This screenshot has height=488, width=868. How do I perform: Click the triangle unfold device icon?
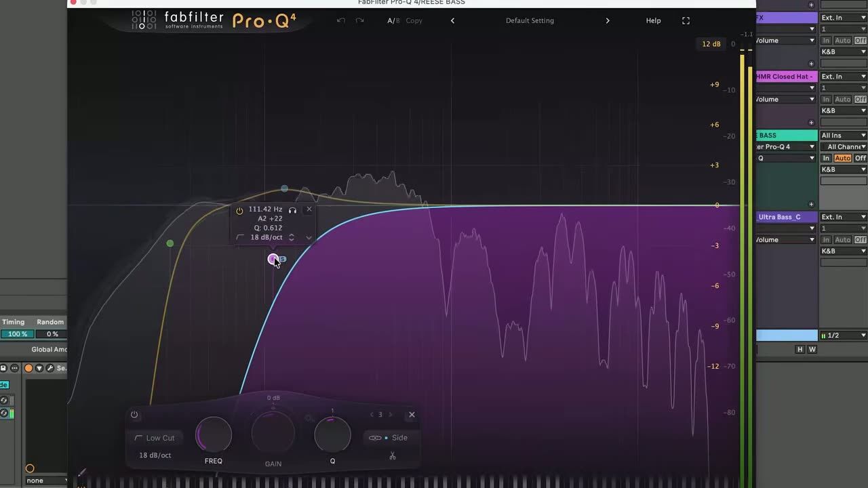tap(39, 368)
